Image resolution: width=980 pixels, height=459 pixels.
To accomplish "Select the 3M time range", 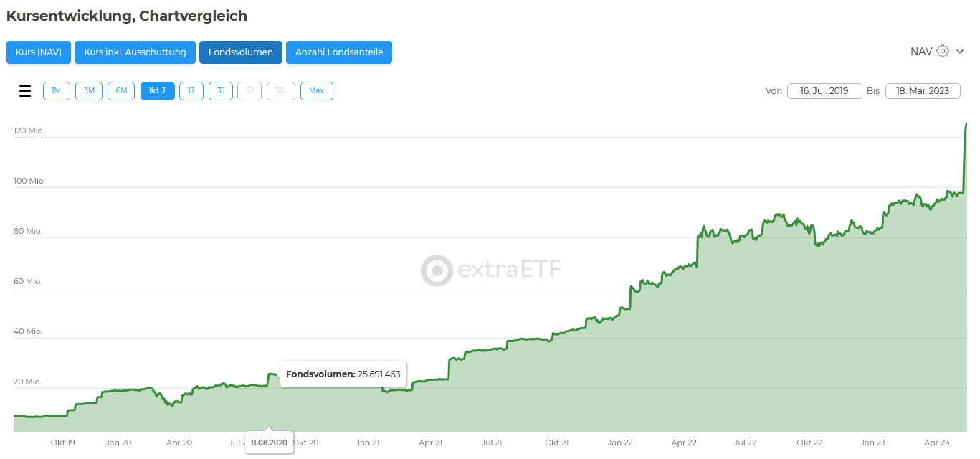I will click(x=89, y=91).
